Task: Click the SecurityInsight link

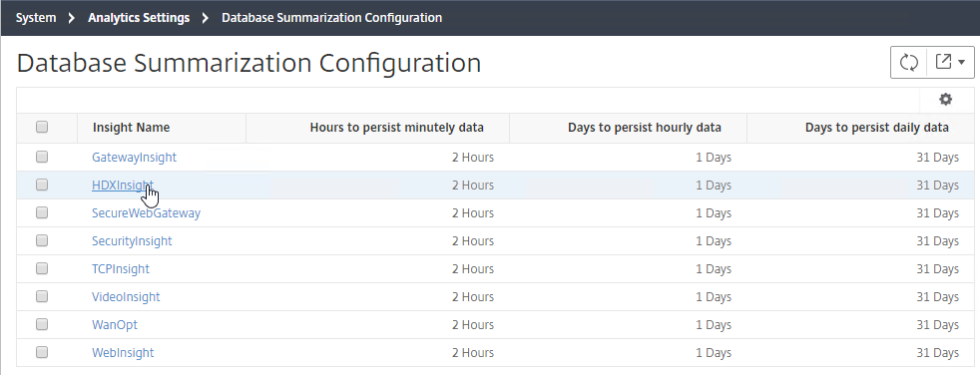Action: (132, 241)
